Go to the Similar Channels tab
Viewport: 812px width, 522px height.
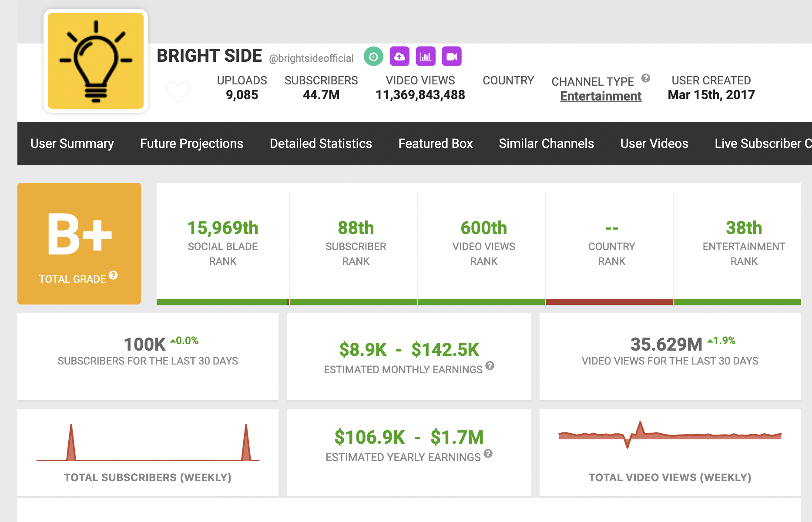pos(547,144)
